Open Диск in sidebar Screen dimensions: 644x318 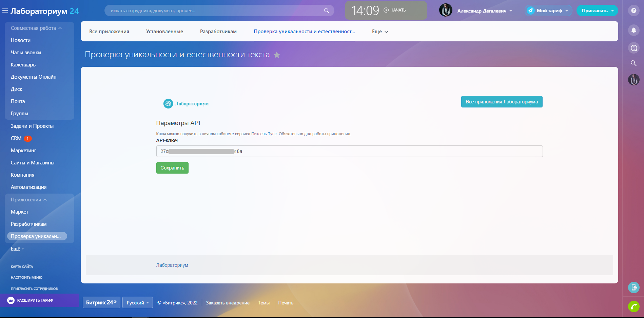(17, 89)
